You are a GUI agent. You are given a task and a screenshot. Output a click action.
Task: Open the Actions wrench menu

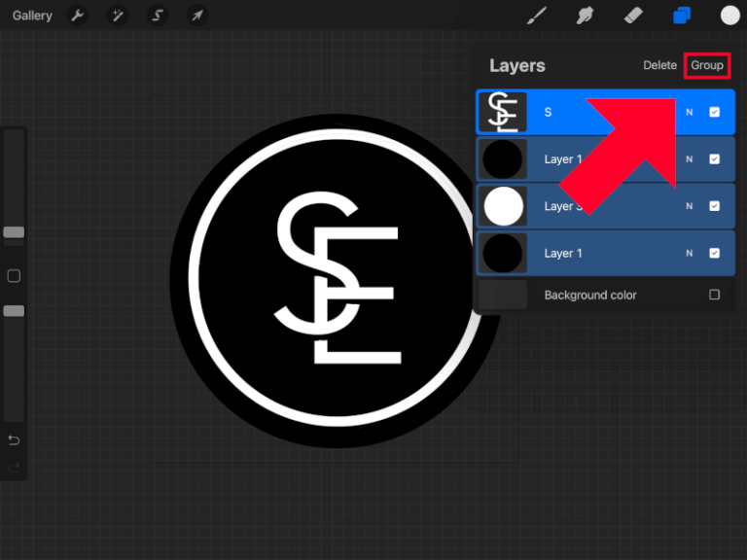point(77,16)
